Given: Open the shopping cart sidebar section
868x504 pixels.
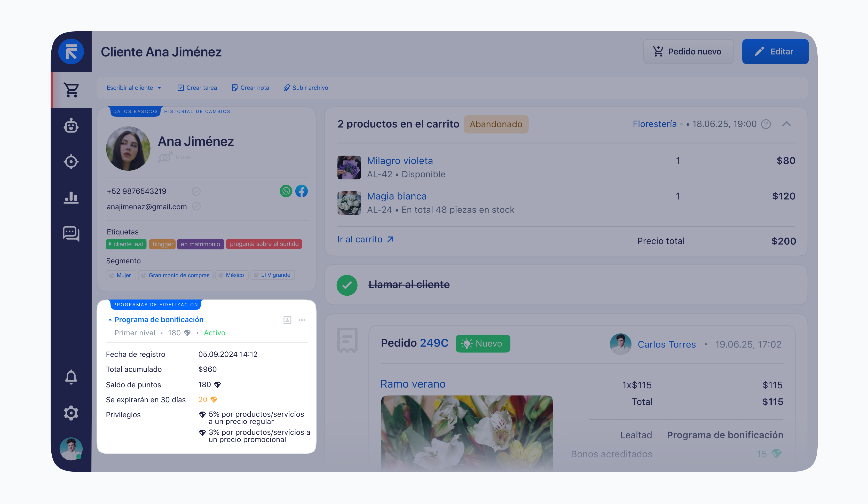Looking at the screenshot, I should tap(71, 90).
